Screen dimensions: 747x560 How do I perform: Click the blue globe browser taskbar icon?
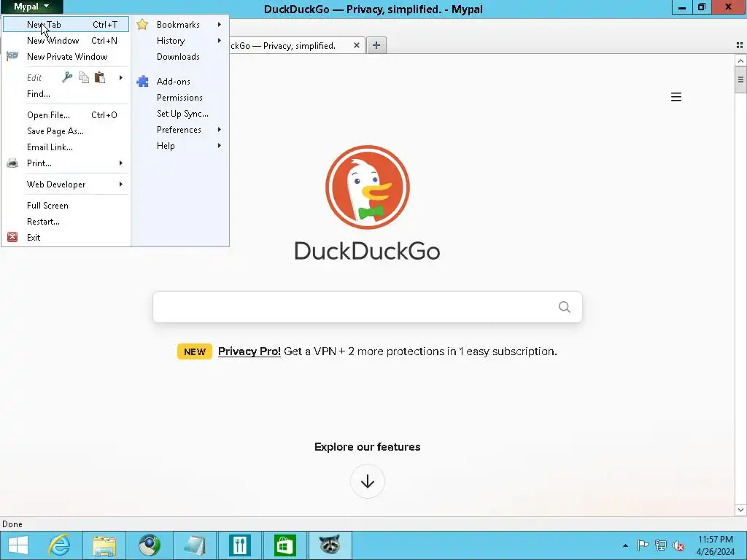tap(149, 545)
